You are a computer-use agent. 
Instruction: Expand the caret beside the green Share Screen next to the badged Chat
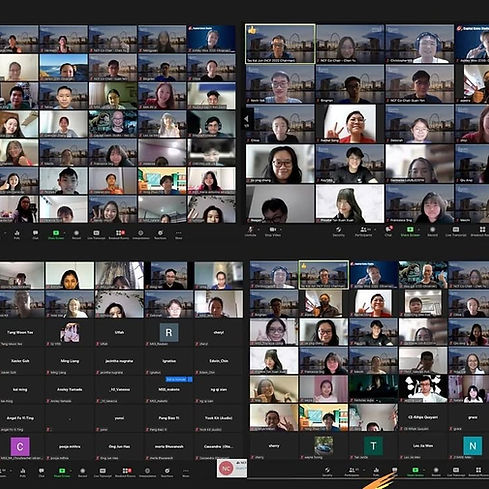[419, 229]
